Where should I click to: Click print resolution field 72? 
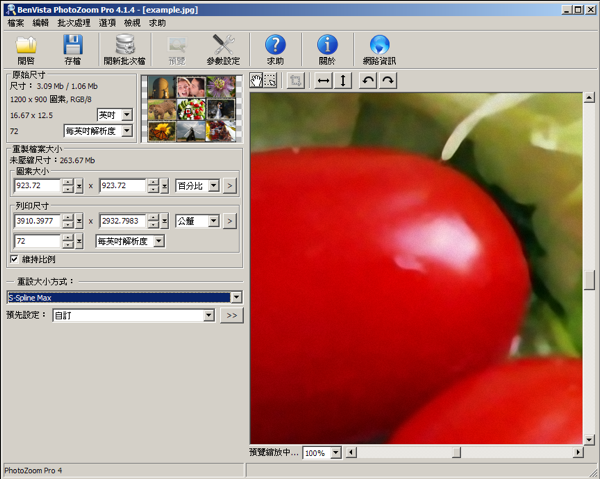(37, 241)
